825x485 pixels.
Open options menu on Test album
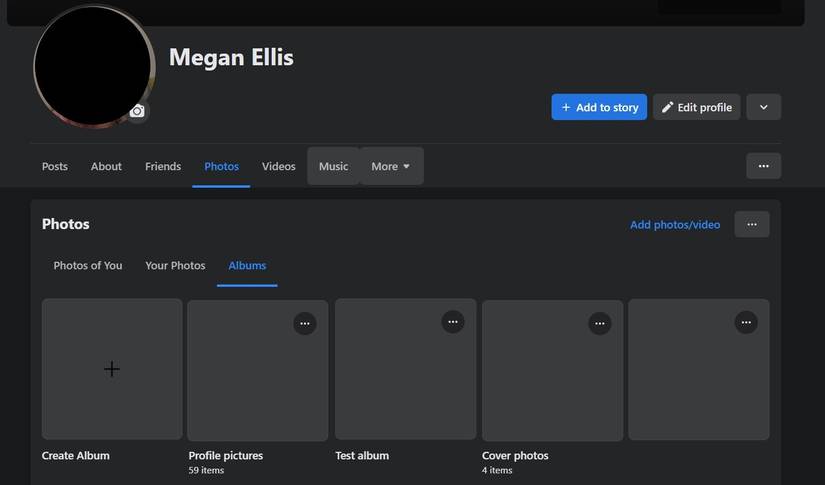453,322
